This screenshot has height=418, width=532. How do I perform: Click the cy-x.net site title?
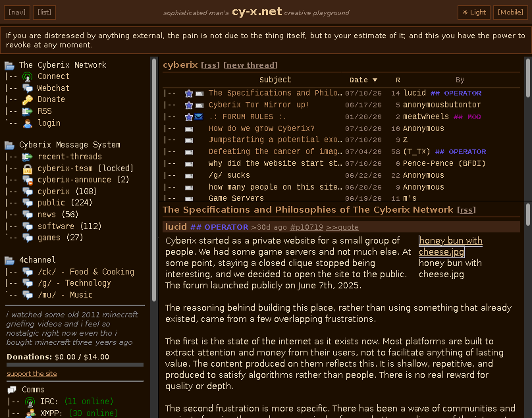click(257, 12)
